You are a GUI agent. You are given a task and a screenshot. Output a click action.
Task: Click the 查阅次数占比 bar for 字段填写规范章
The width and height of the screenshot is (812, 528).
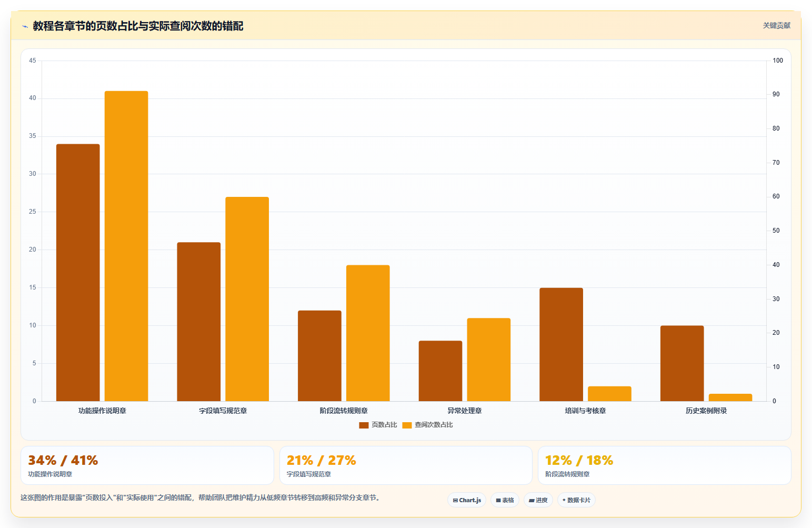click(247, 299)
